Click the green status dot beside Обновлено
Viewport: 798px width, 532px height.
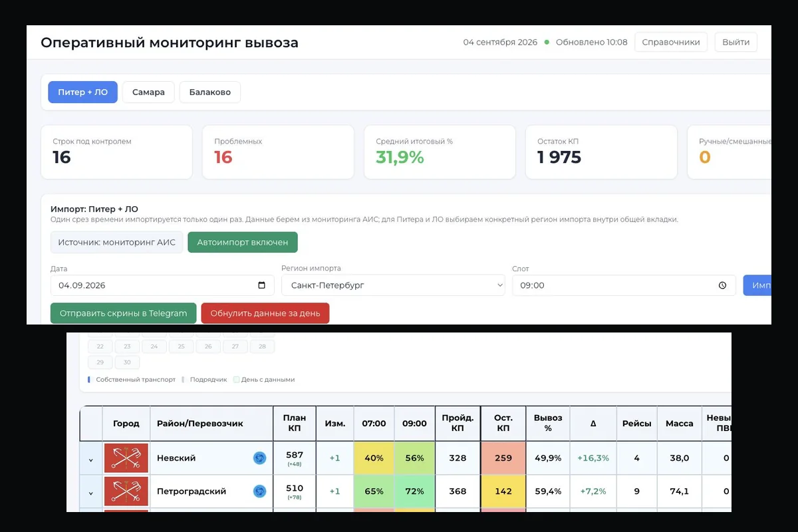547,42
